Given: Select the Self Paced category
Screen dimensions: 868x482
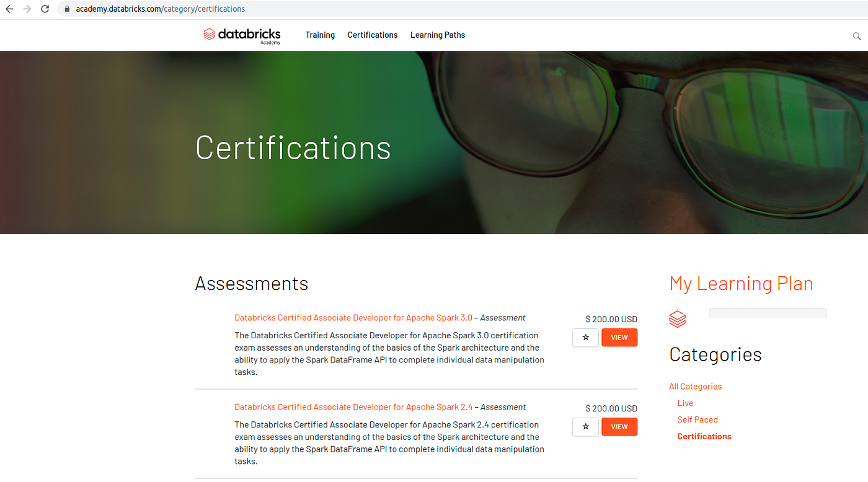Looking at the screenshot, I should [697, 420].
